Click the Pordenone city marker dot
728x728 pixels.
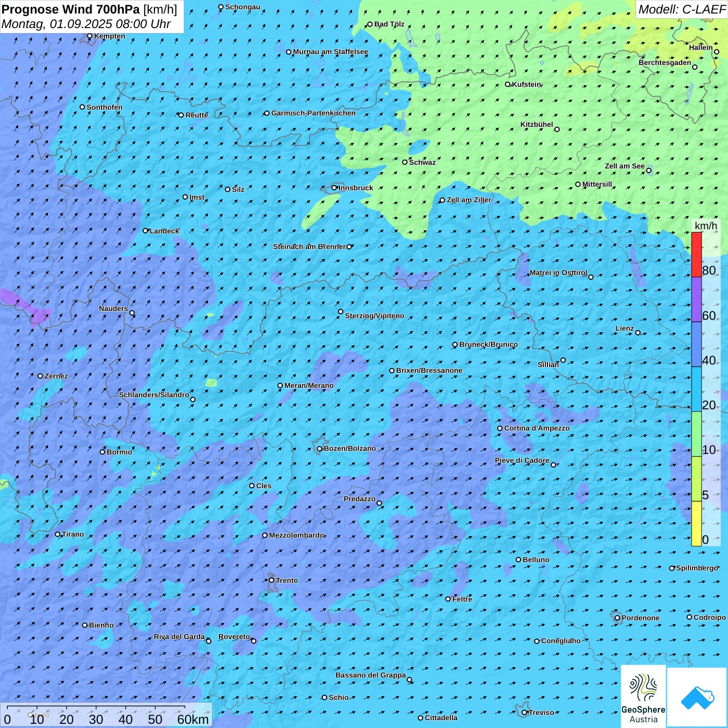pos(617,618)
